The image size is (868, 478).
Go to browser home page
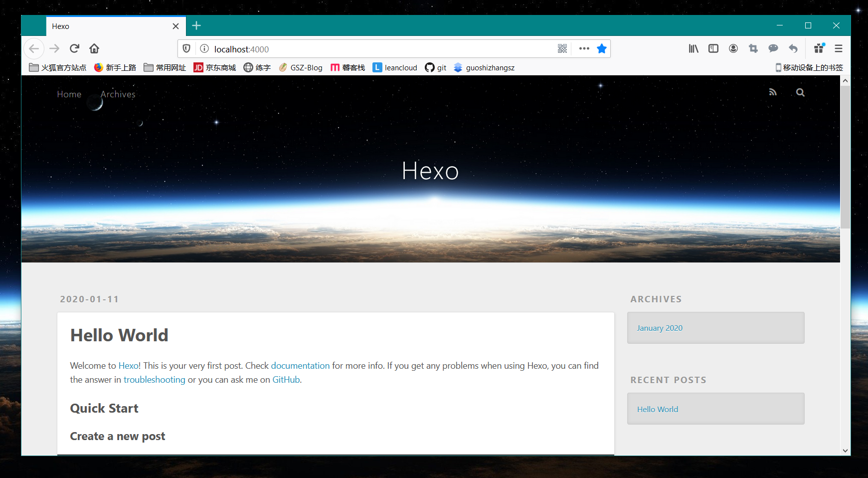pyautogui.click(x=94, y=48)
